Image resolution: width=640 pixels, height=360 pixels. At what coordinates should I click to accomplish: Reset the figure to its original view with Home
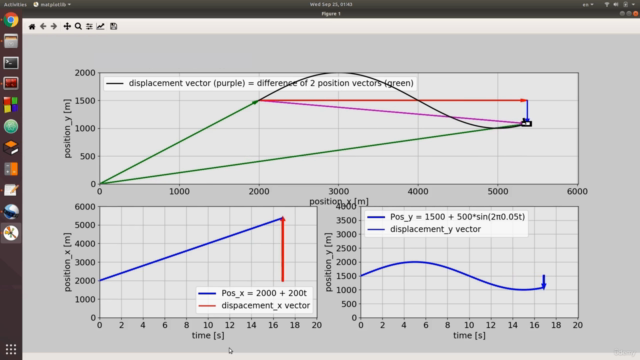click(32, 27)
